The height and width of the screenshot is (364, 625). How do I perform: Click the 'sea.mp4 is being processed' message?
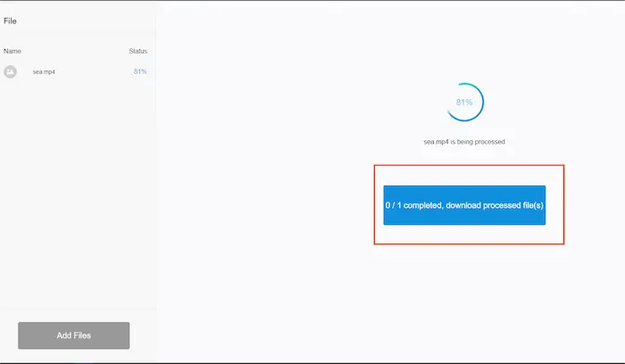click(464, 142)
